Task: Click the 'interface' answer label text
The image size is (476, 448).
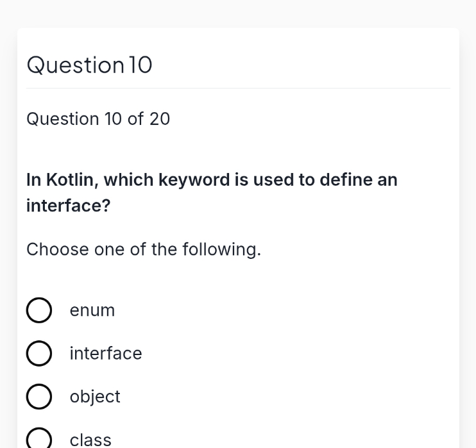Action: pos(106,353)
